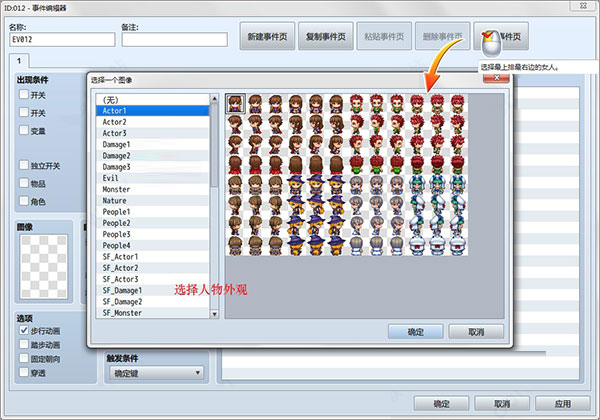Select top-row rightmost red-haired woman sprite
This screenshot has width=600, height=420.
pyautogui.click(x=457, y=104)
